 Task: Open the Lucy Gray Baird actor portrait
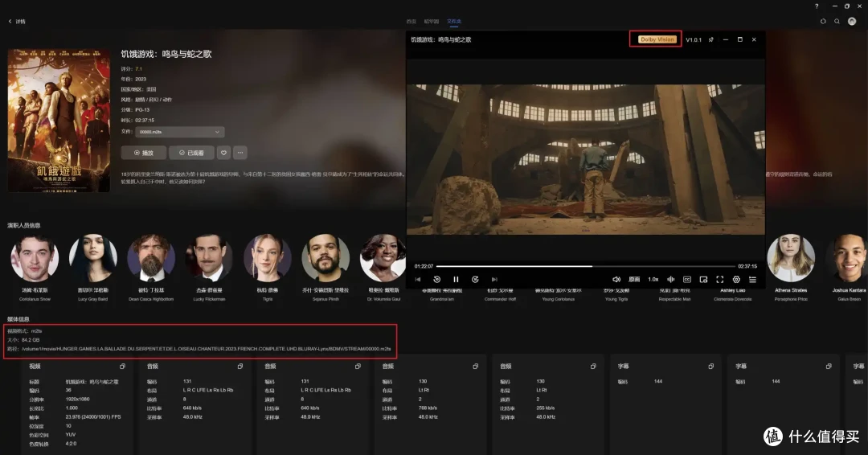pos(93,258)
